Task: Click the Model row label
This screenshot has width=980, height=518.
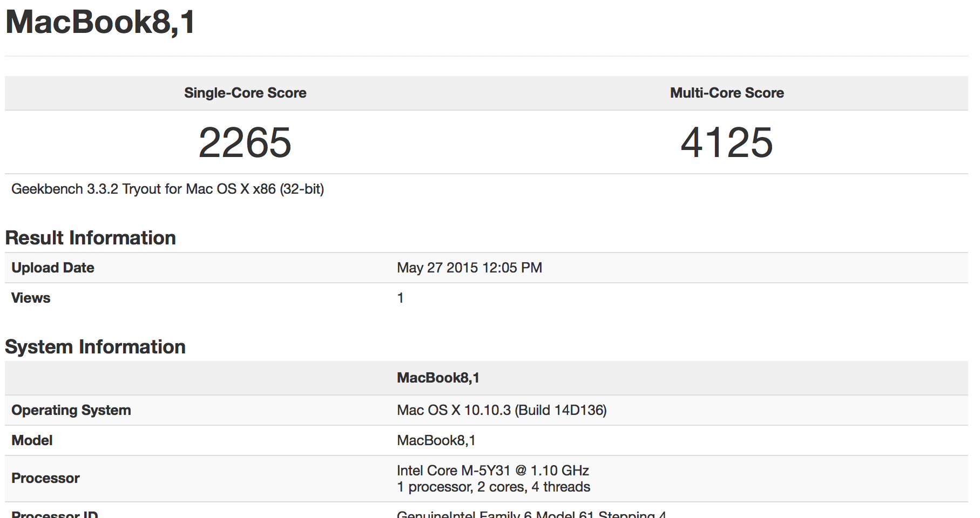Action: pos(32,440)
